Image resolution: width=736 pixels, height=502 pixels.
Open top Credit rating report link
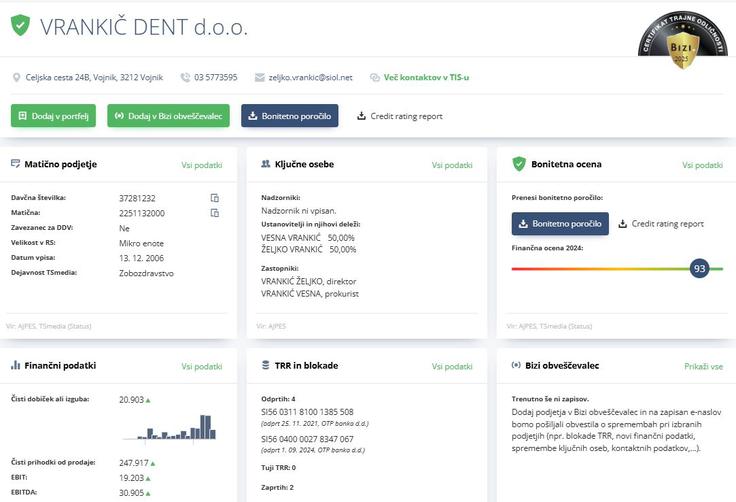click(x=400, y=116)
